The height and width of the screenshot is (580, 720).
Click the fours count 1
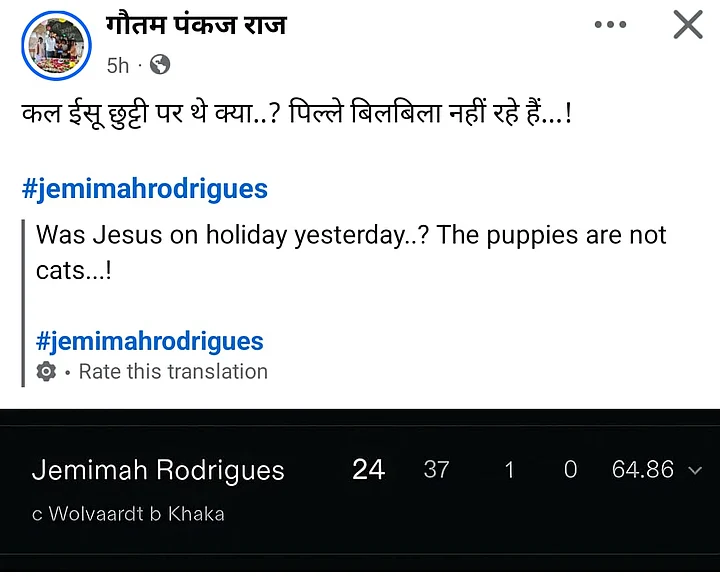(509, 470)
